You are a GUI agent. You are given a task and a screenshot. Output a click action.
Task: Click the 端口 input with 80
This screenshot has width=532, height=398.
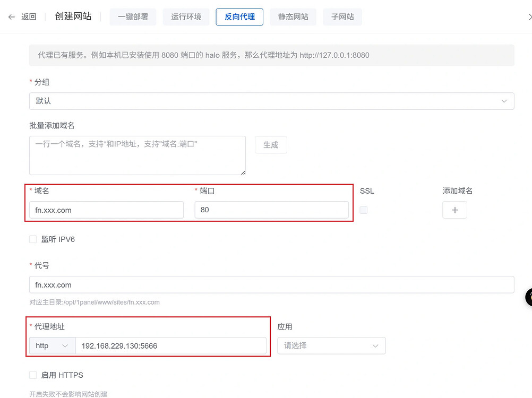pos(272,210)
